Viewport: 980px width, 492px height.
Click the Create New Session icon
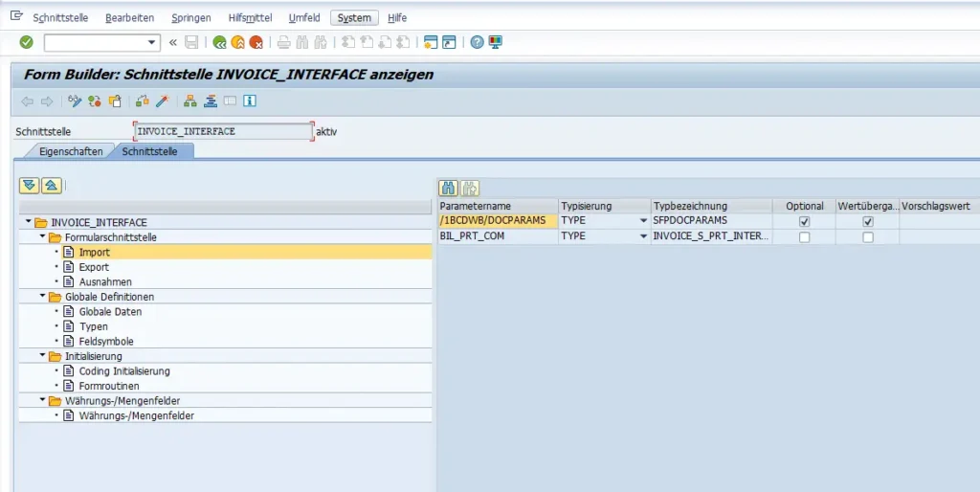[x=431, y=42]
